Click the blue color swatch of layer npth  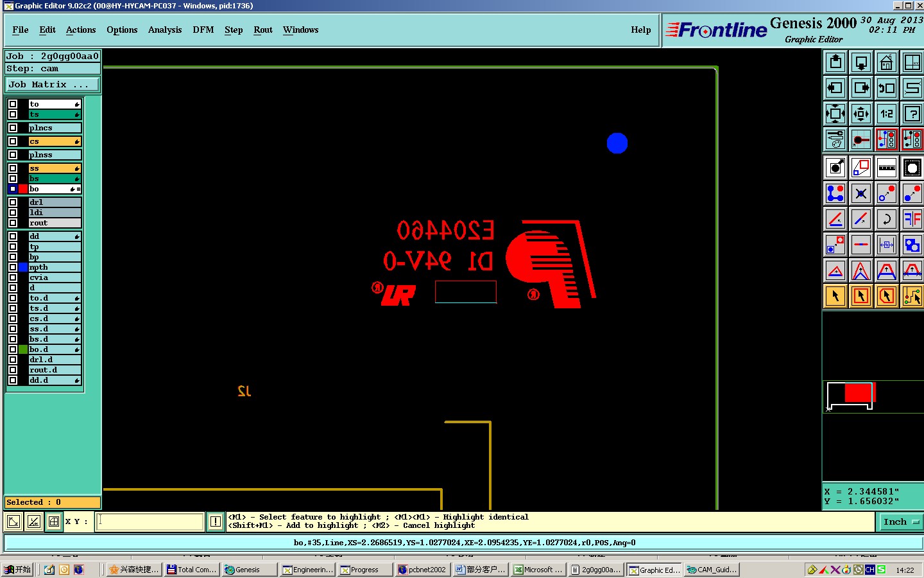click(23, 267)
